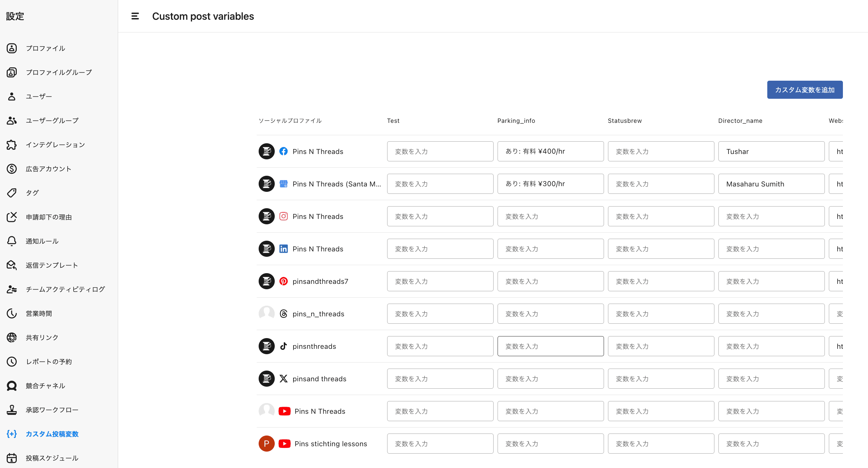Click the 共有リンク globe icon
868x468 pixels.
point(12,337)
